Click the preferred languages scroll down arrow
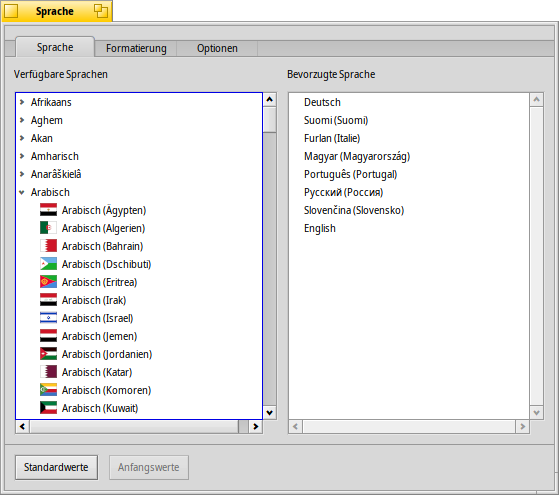 click(x=537, y=413)
